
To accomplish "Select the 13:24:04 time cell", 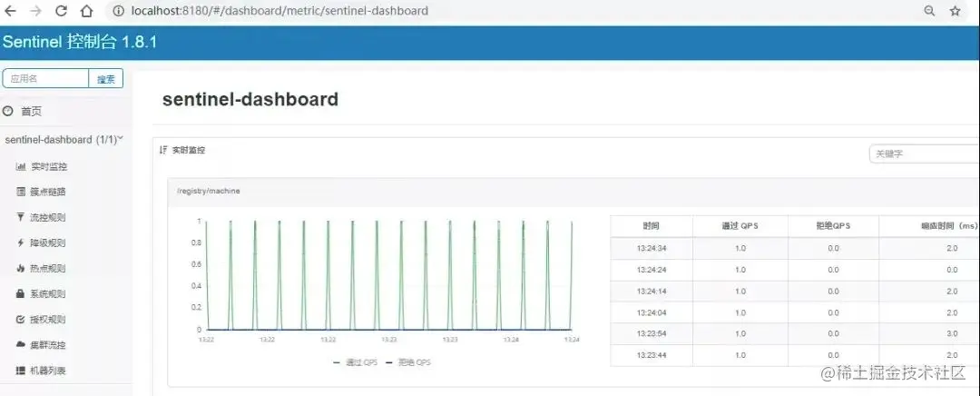I will tap(652, 312).
